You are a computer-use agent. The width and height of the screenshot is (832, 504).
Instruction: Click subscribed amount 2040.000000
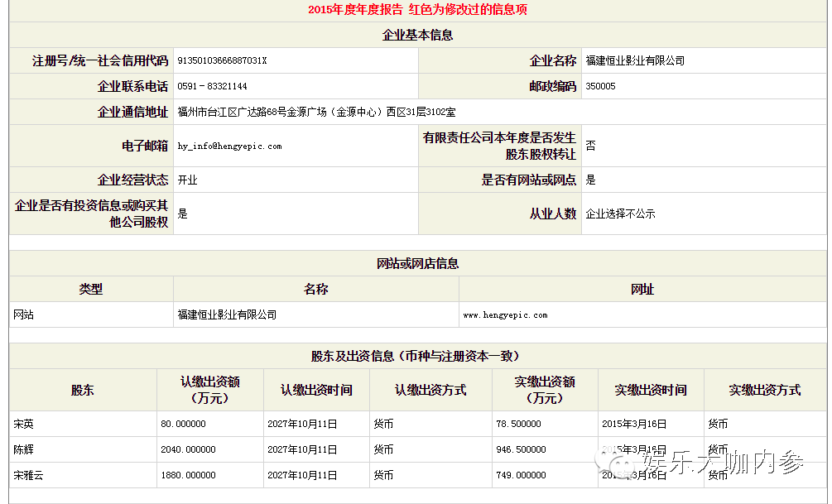[189, 449]
